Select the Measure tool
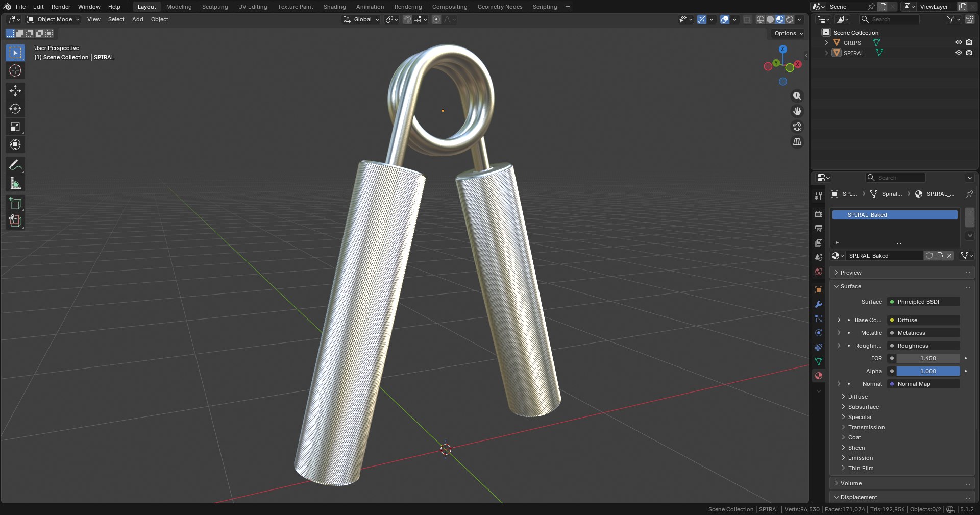The height and width of the screenshot is (515, 980). pos(15,183)
